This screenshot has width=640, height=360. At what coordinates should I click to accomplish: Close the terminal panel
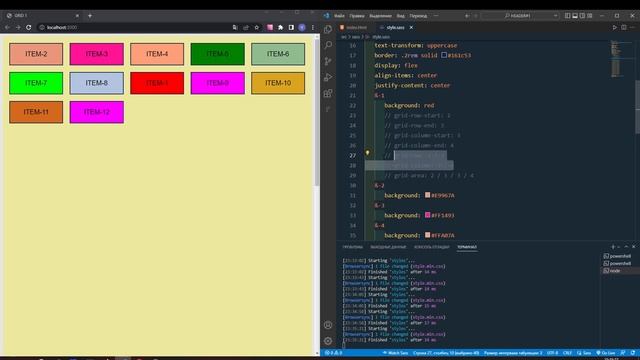[x=633, y=247]
